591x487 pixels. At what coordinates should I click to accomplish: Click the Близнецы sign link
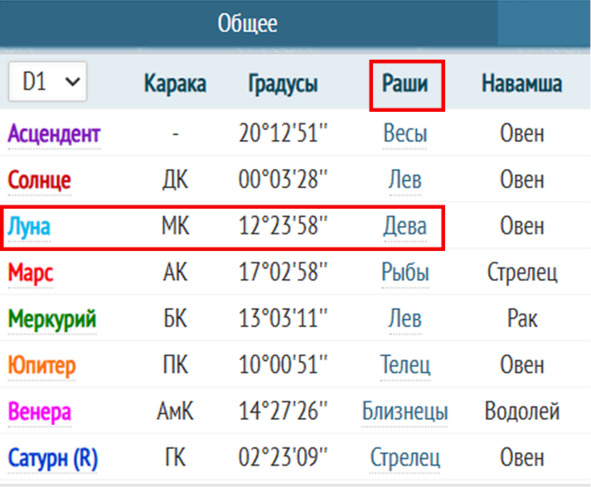[405, 411]
